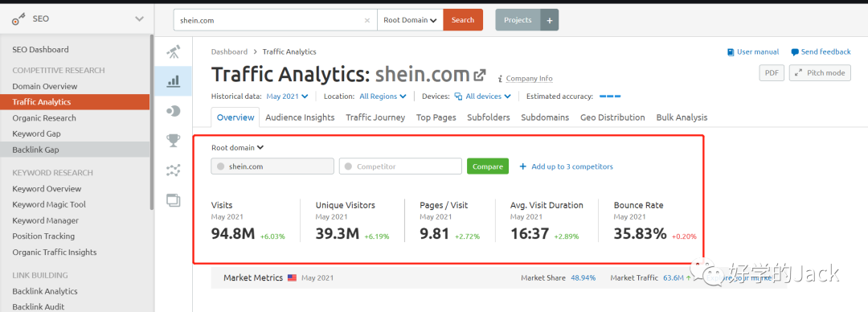Switch to the Overview tab

[235, 117]
